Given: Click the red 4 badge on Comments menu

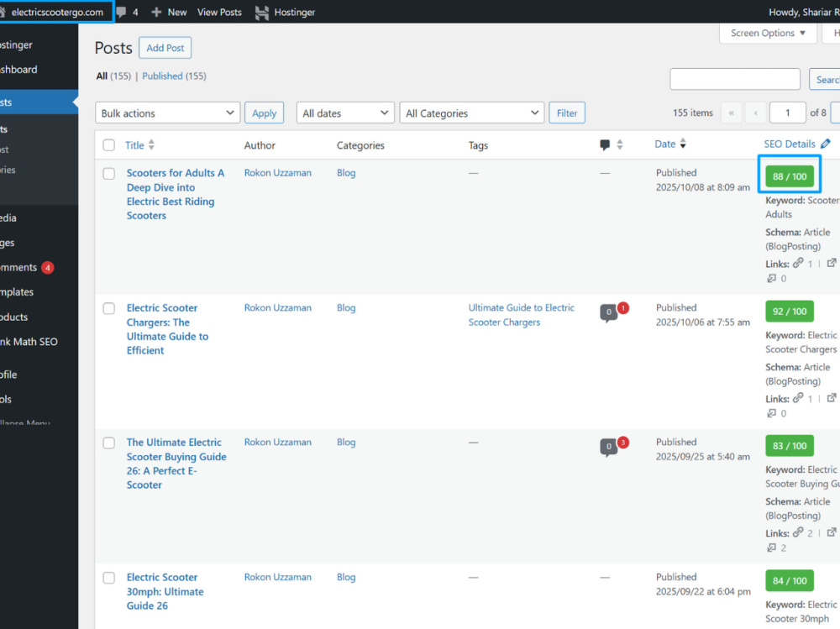Looking at the screenshot, I should coord(48,267).
